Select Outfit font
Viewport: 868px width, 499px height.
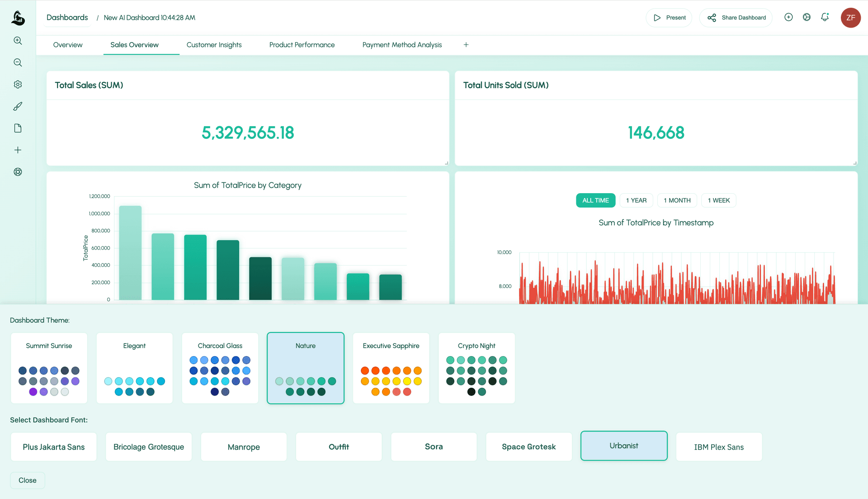[x=339, y=447]
